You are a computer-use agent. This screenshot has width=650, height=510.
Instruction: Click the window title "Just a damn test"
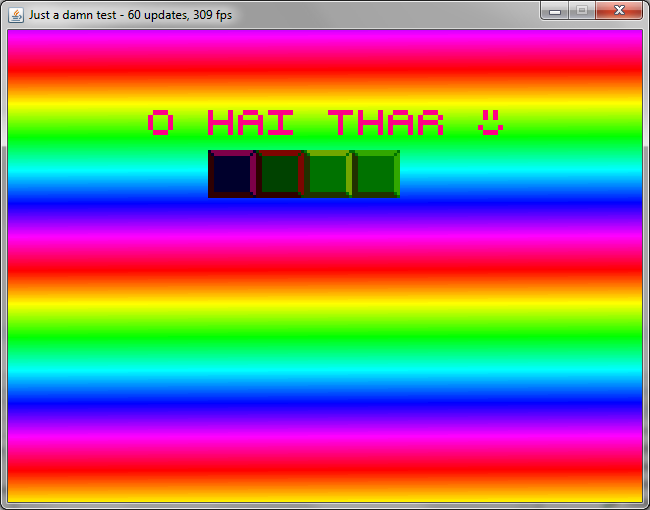(73, 15)
